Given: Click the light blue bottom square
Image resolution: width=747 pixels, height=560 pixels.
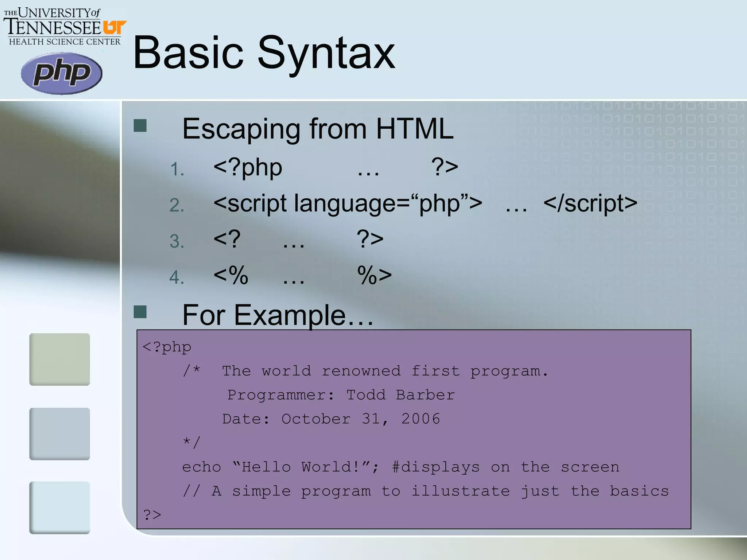Looking at the screenshot, I should (x=60, y=507).
